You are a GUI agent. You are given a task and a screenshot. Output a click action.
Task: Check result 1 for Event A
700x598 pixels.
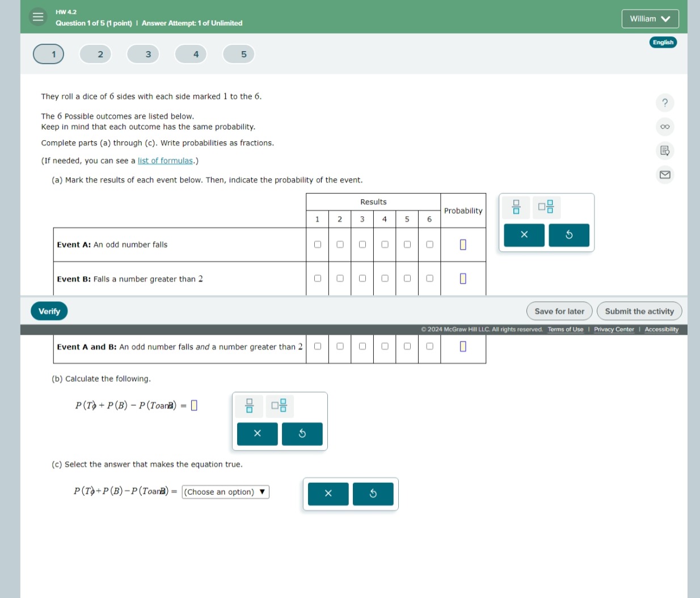[x=318, y=245]
